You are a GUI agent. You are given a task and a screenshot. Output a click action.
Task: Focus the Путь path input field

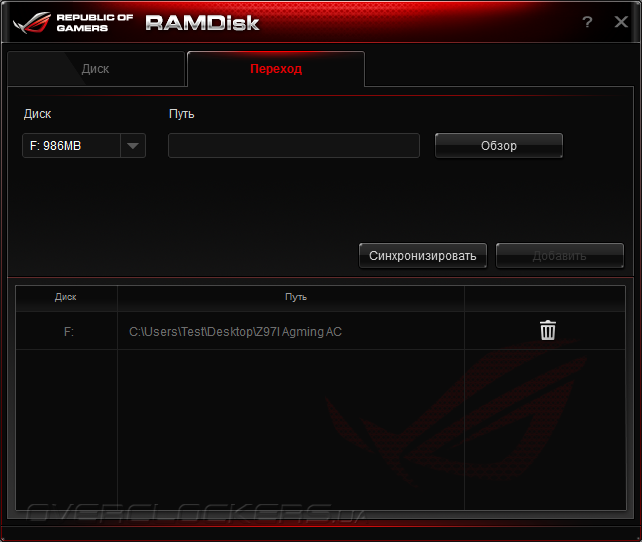(294, 145)
